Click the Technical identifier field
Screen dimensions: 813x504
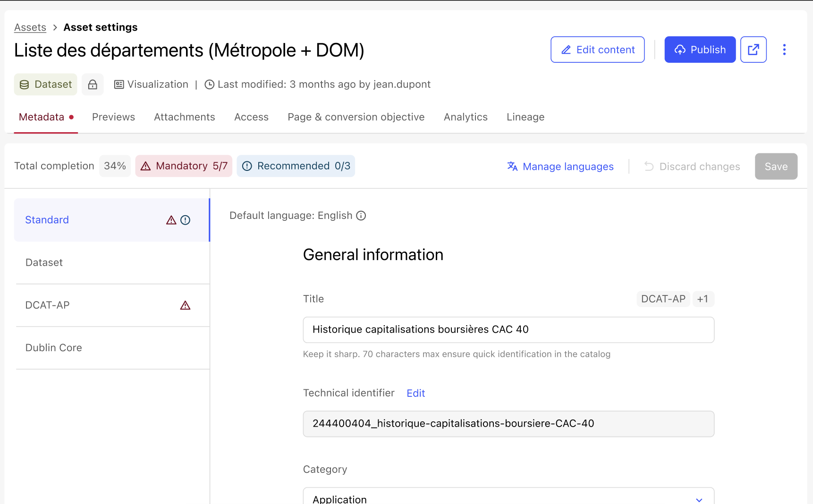click(508, 424)
